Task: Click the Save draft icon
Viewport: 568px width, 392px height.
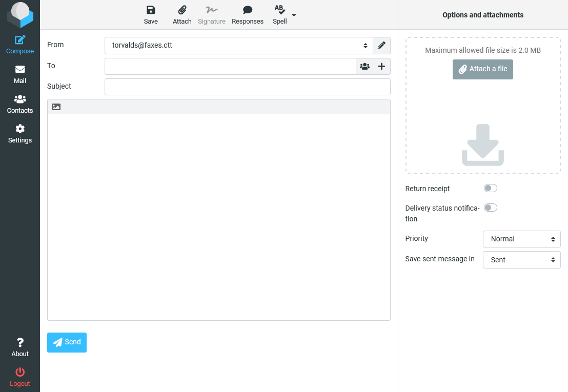Action: [151, 10]
